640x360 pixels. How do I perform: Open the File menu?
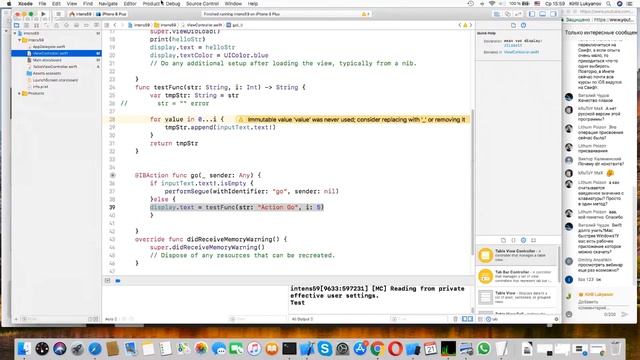42,4
